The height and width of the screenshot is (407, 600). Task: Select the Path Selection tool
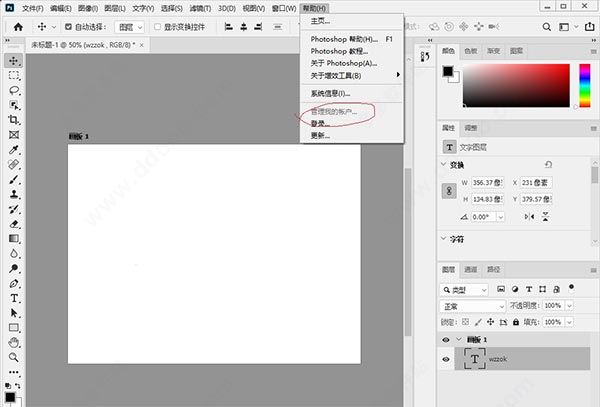(14, 313)
